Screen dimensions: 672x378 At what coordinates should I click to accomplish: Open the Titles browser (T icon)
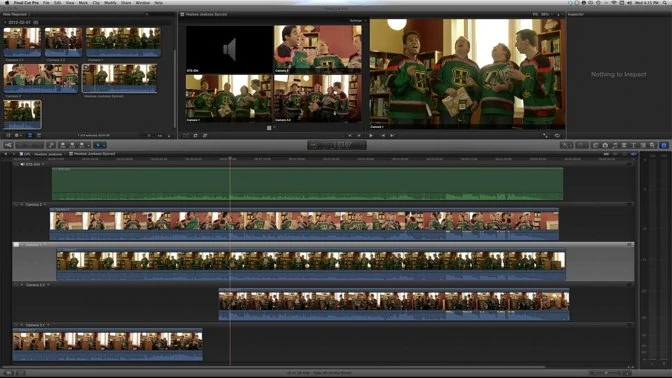coord(633,145)
